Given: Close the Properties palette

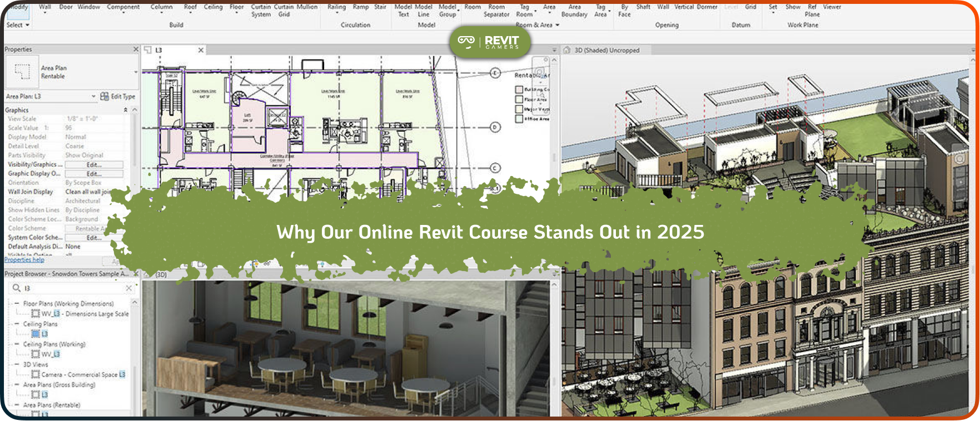Looking at the screenshot, I should click(136, 49).
